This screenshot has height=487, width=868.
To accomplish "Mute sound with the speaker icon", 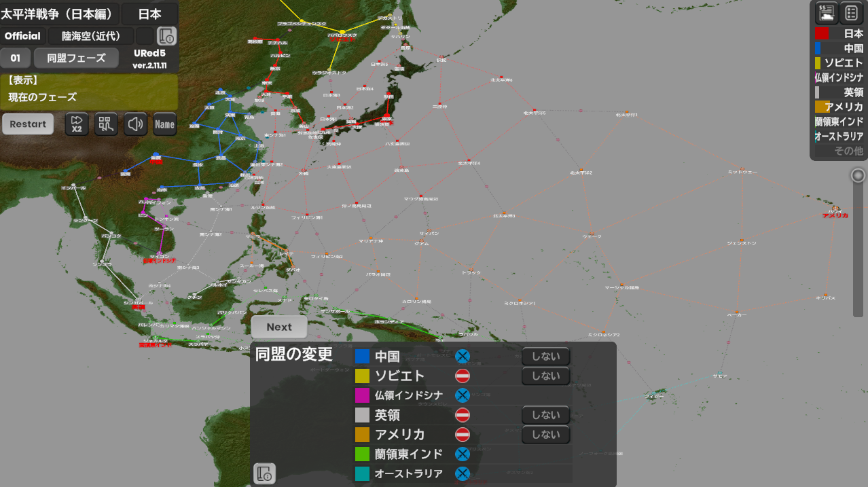I will (x=136, y=124).
